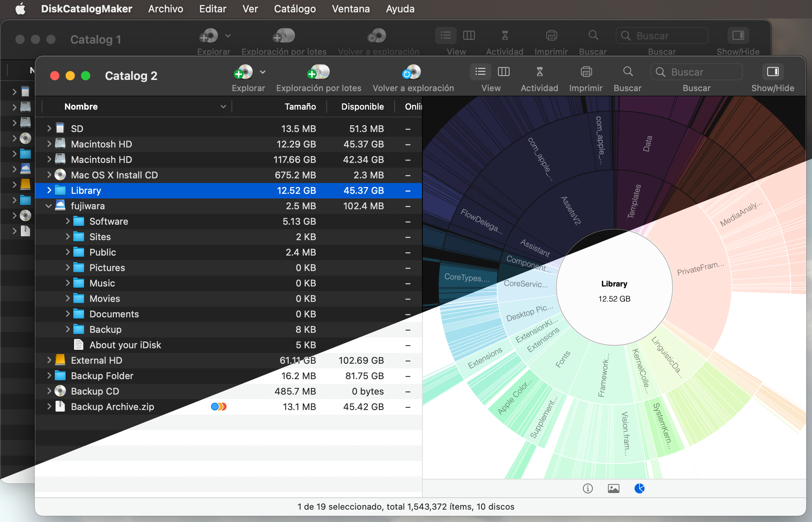The image size is (812, 522).
Task: Open Actividad hourglass in Catalog 2 toolbar
Action: [540, 72]
